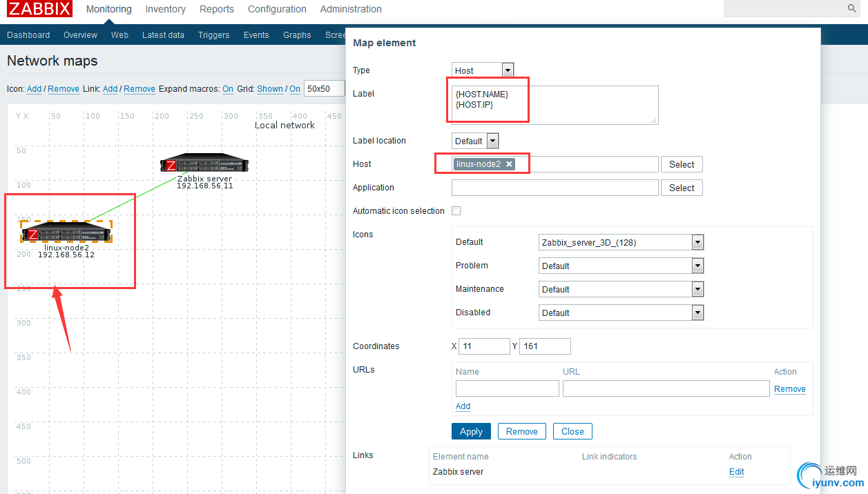Click the Y coordinate field

[x=545, y=346]
